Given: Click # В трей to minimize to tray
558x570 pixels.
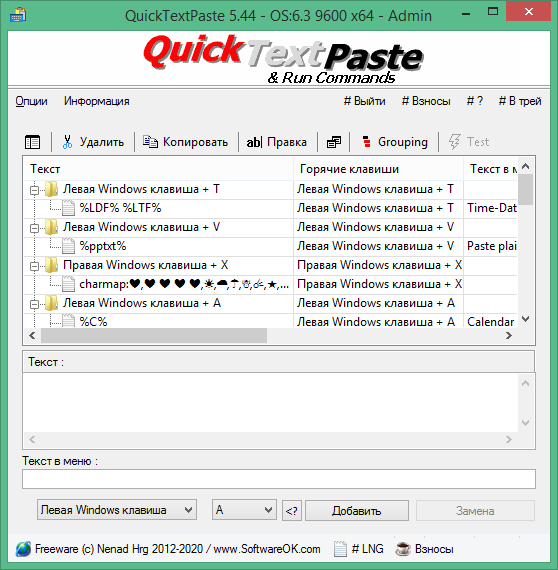Looking at the screenshot, I should pos(520,101).
